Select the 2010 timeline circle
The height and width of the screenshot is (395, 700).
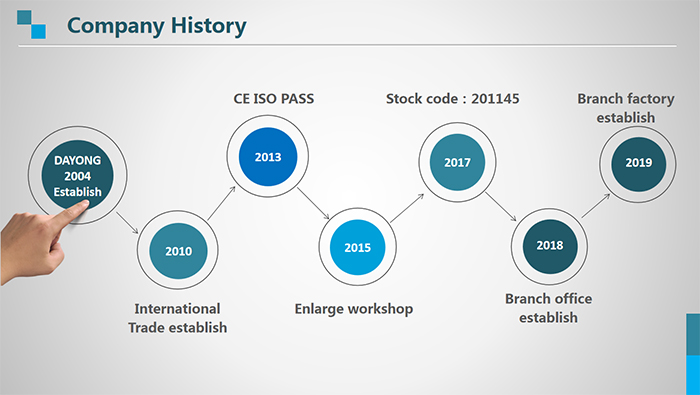(x=178, y=251)
